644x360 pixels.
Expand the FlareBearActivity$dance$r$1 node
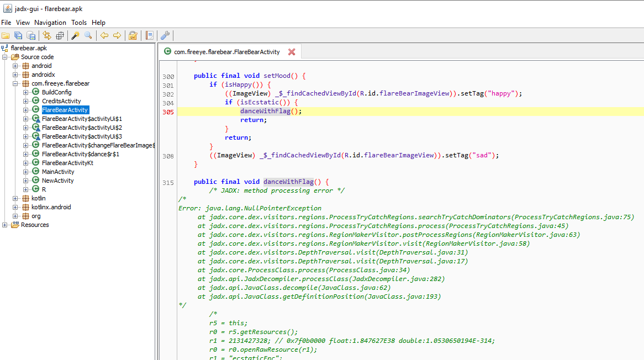[25, 154]
